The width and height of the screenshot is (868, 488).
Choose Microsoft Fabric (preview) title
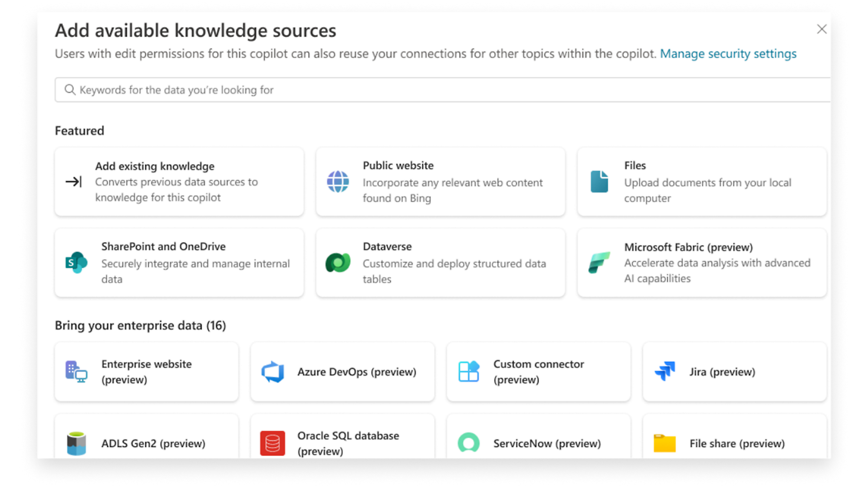(x=688, y=247)
